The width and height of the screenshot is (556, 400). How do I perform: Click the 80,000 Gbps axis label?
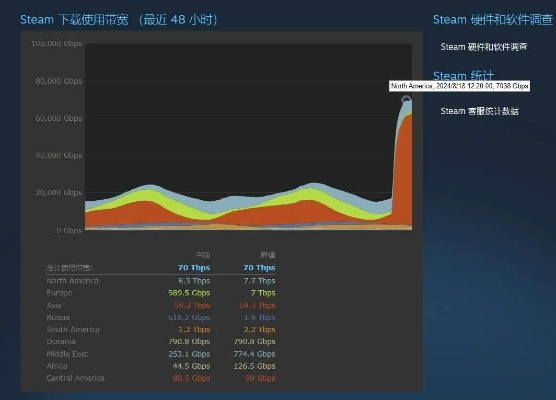click(x=58, y=81)
